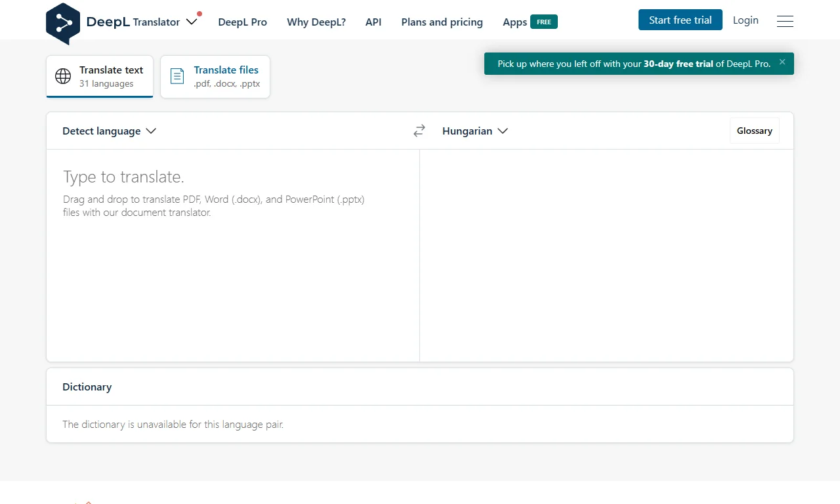This screenshot has height=504, width=840.
Task: Open the Detect language source dropdown
Action: [x=109, y=131]
